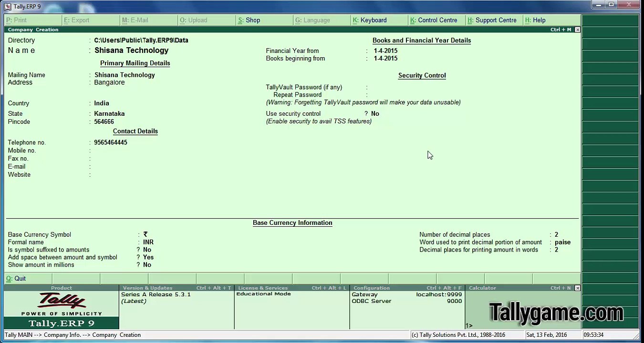Open the E-Mail option

(149, 20)
